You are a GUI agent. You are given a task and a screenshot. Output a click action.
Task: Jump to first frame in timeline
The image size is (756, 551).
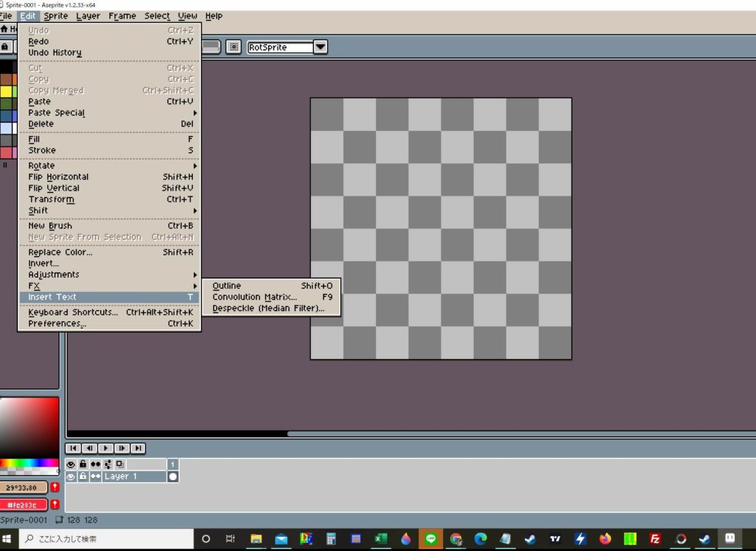pyautogui.click(x=72, y=448)
